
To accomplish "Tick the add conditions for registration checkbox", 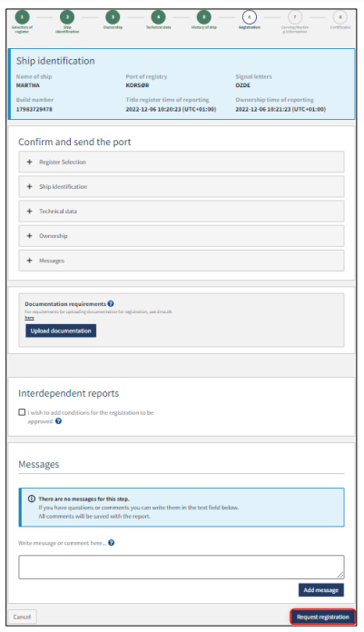I will click(x=22, y=412).
